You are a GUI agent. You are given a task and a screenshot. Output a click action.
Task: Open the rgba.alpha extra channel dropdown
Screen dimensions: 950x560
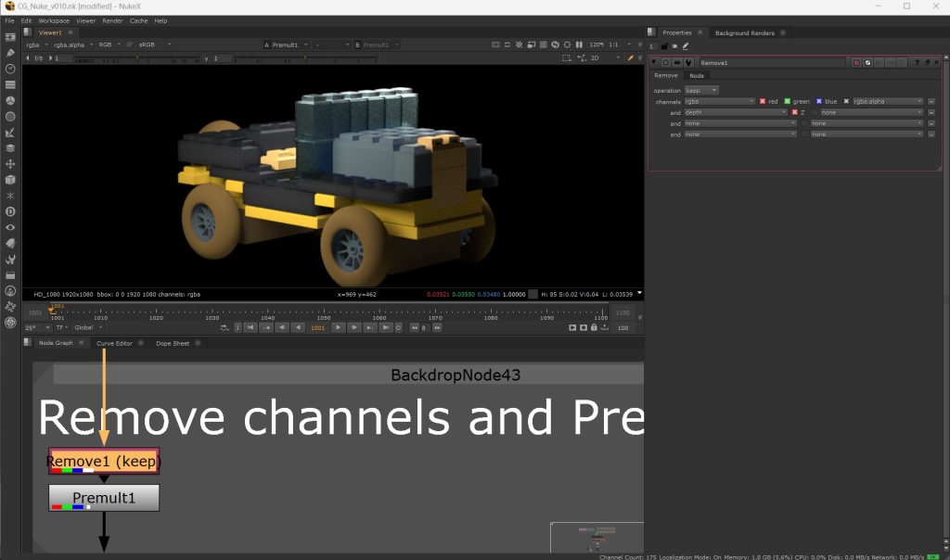(888, 101)
